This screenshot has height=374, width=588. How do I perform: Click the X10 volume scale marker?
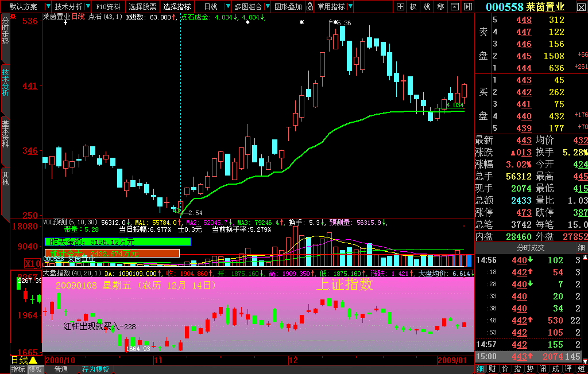click(x=33, y=263)
